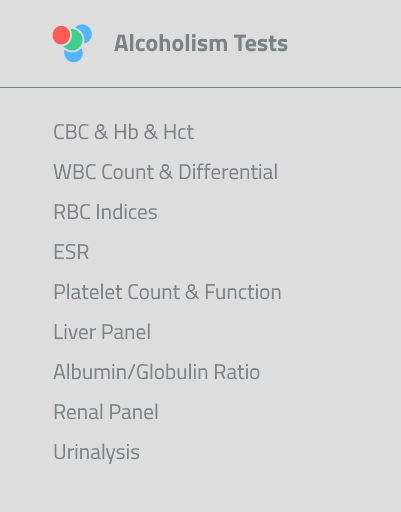This screenshot has width=401, height=512.
Task: Go to Platelet Count & Function
Action: [167, 292]
